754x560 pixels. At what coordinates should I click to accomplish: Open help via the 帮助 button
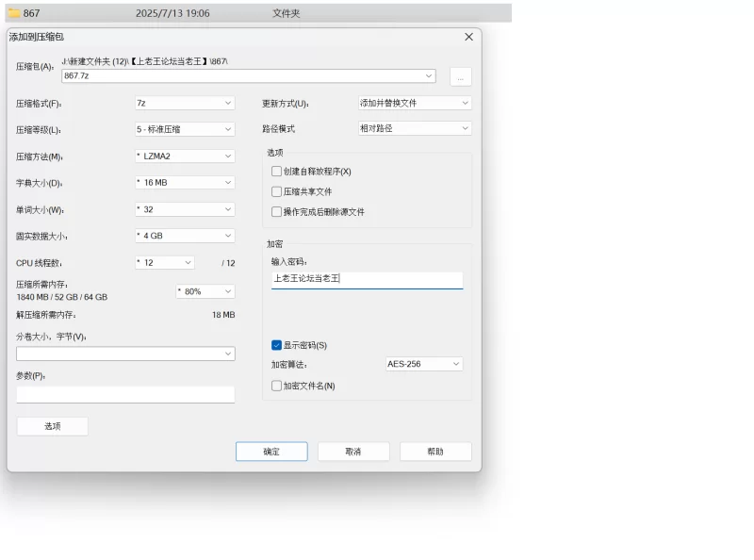pyautogui.click(x=435, y=452)
